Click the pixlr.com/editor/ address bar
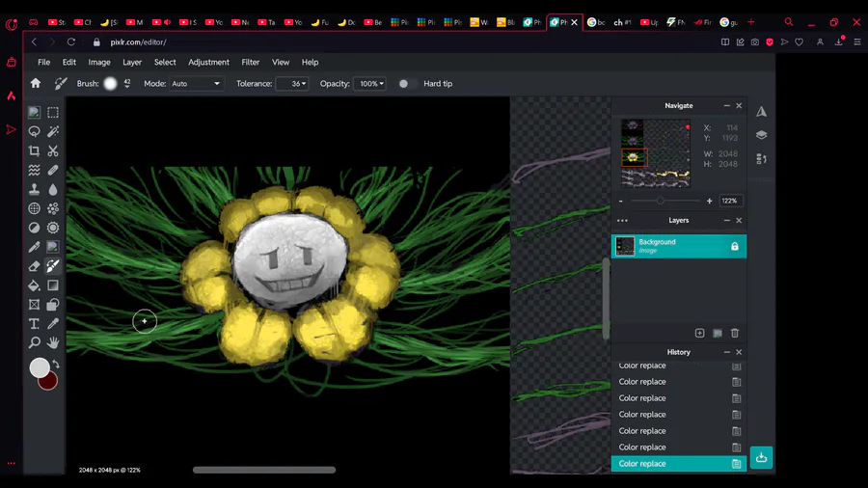This screenshot has width=868, height=488. 138,42
